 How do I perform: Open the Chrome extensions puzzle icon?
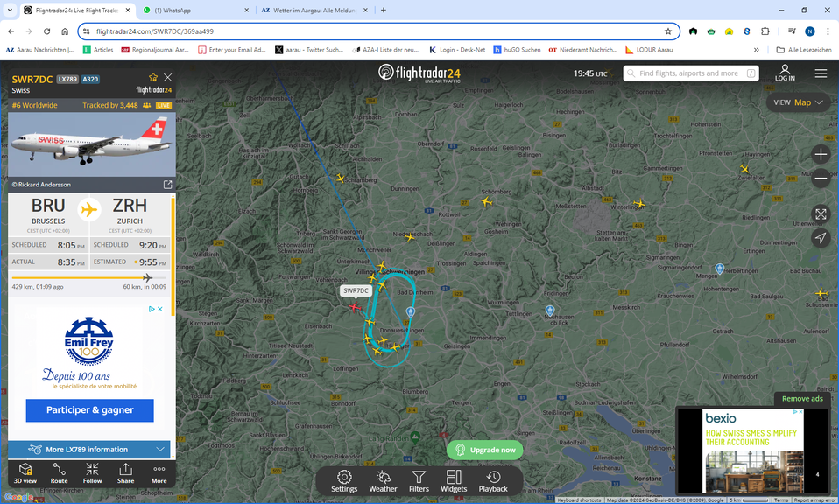pos(765,31)
